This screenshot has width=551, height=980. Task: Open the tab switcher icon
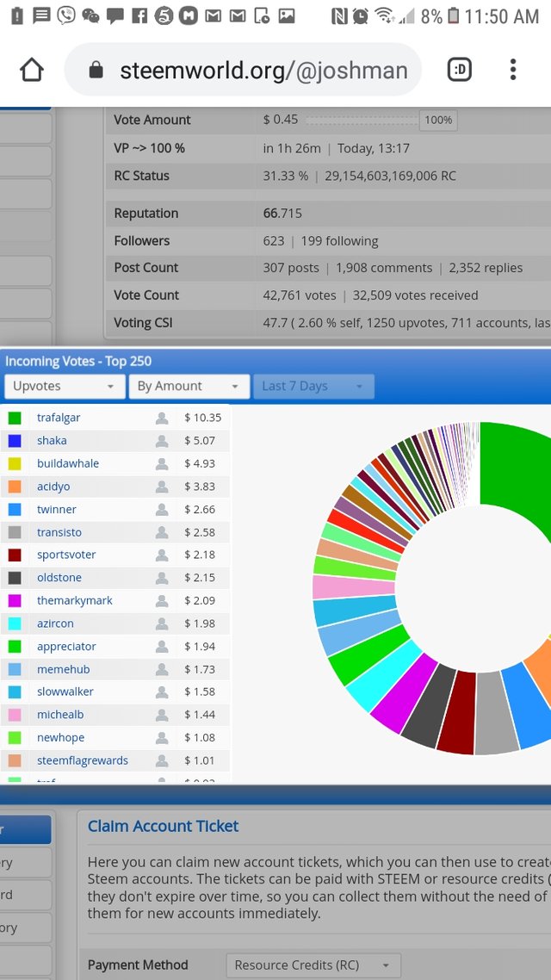(460, 70)
